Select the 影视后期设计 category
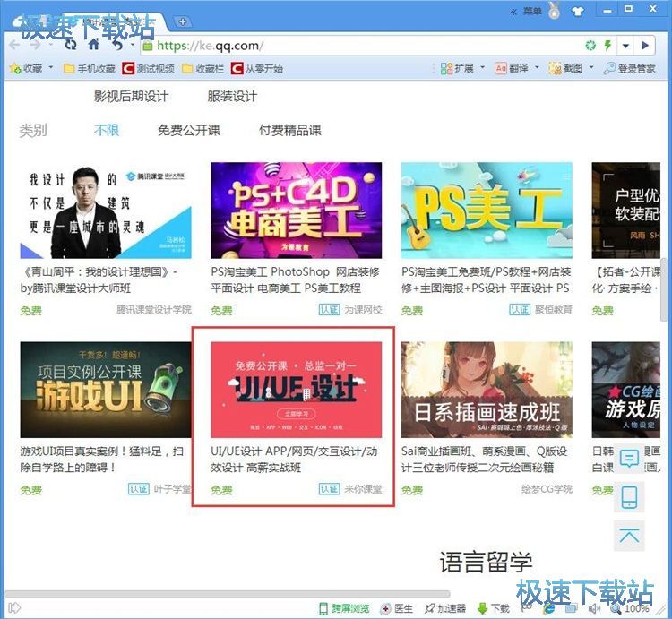The height and width of the screenshot is (619, 672). point(131,97)
